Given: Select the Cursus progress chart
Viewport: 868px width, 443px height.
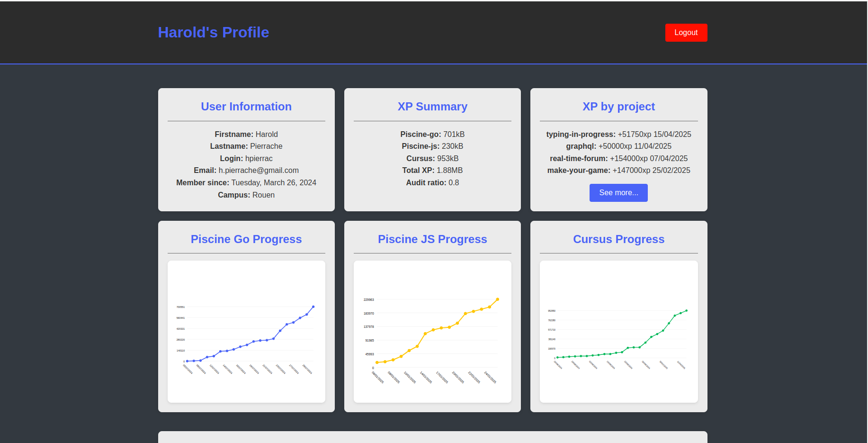Looking at the screenshot, I should click(618, 332).
